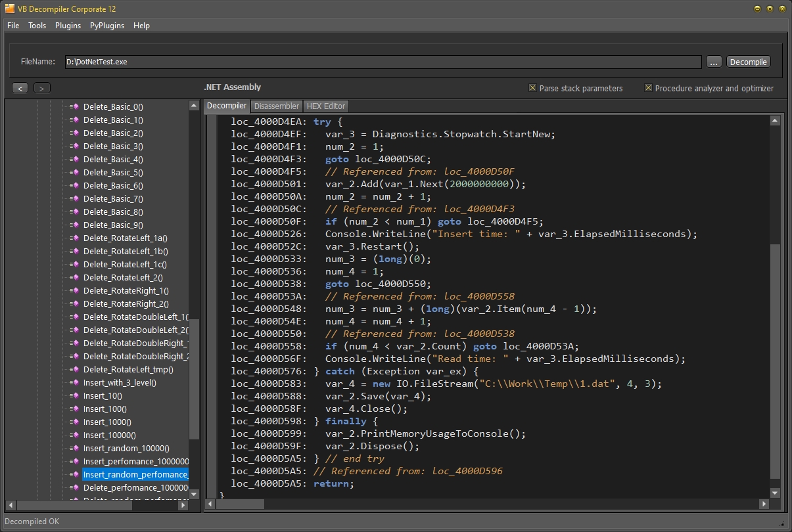Click the icon next to Insert_with_3_level()
792x532 pixels.
(x=74, y=383)
